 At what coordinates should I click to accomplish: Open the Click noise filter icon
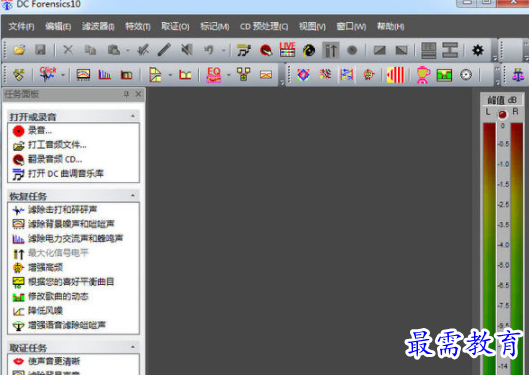pyautogui.click(x=48, y=74)
